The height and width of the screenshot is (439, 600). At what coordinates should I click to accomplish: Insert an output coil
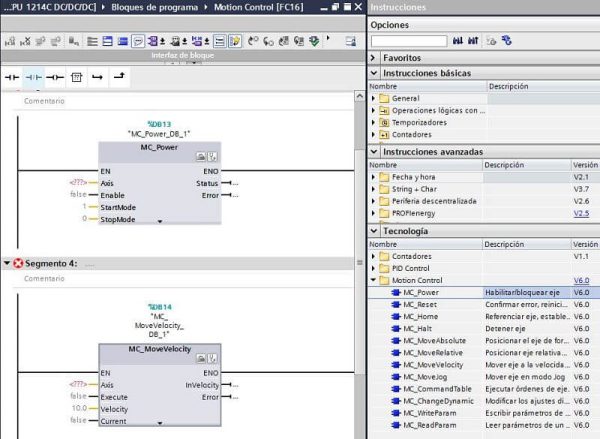tap(56, 76)
